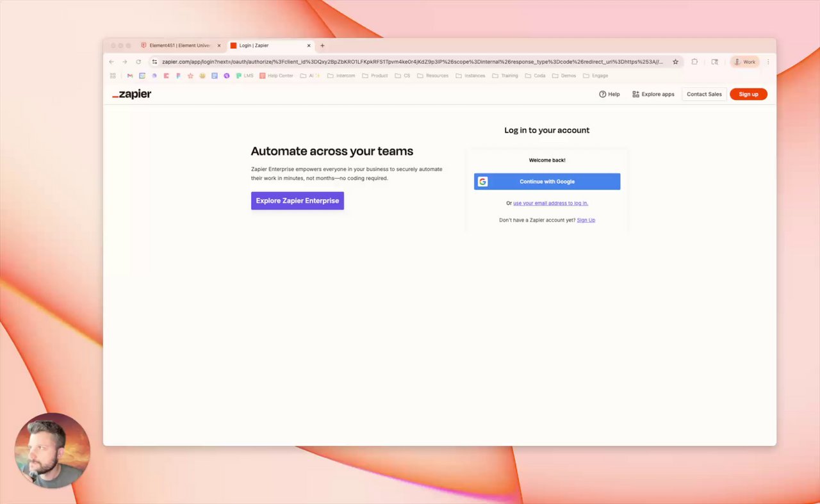Open Explore apps in the header
This screenshot has height=504, width=820.
(x=653, y=94)
